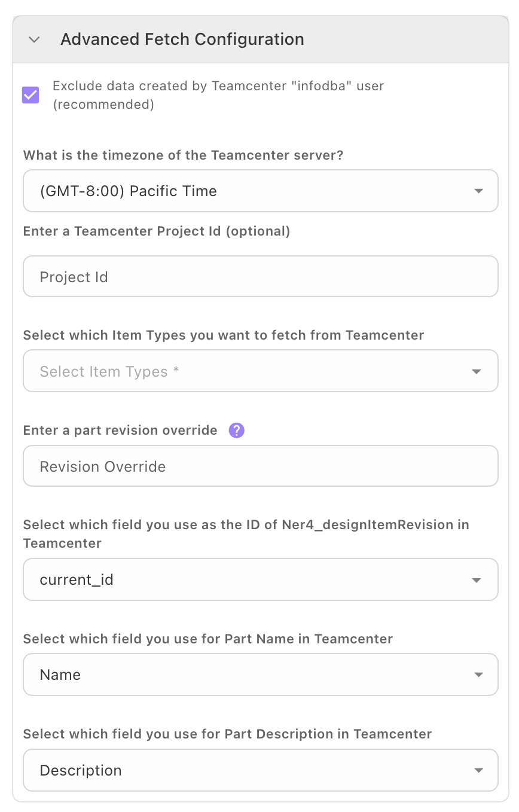
Task: Click the caret icon of Select Item Types
Action: pyautogui.click(x=477, y=372)
